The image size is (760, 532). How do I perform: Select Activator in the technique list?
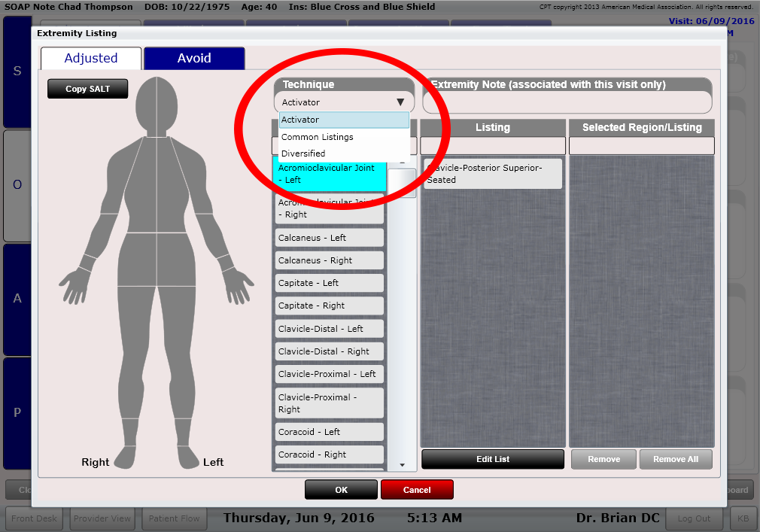344,120
